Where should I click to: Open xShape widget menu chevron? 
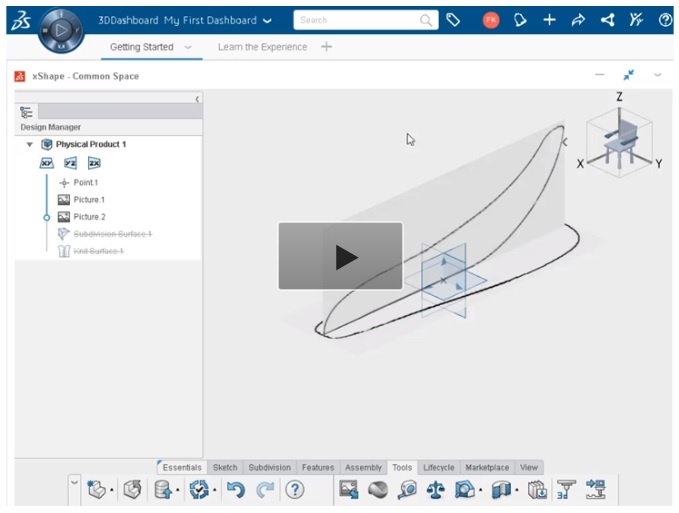pos(657,75)
